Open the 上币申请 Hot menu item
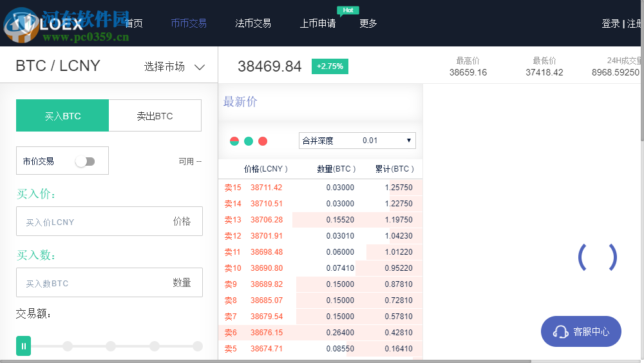 click(318, 23)
